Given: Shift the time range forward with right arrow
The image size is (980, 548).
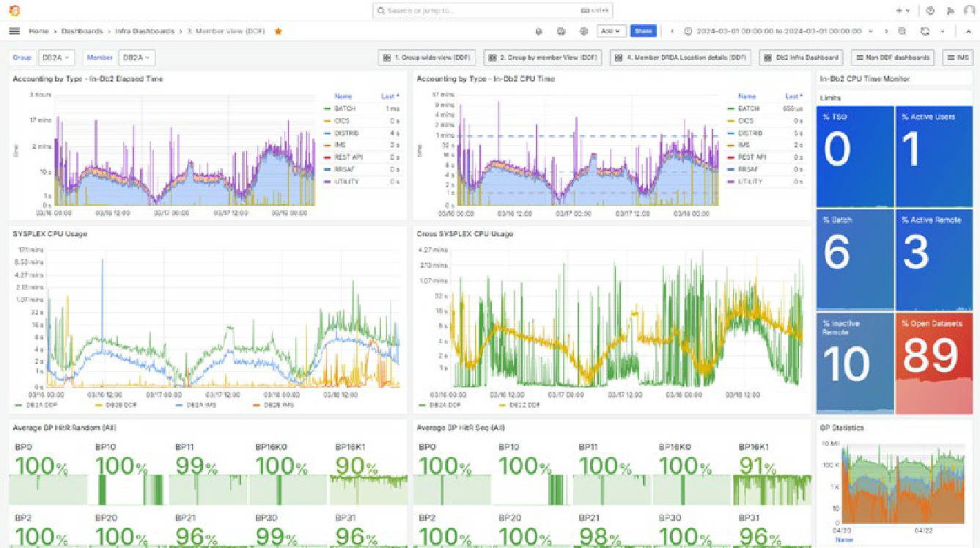Looking at the screenshot, I should (885, 32).
